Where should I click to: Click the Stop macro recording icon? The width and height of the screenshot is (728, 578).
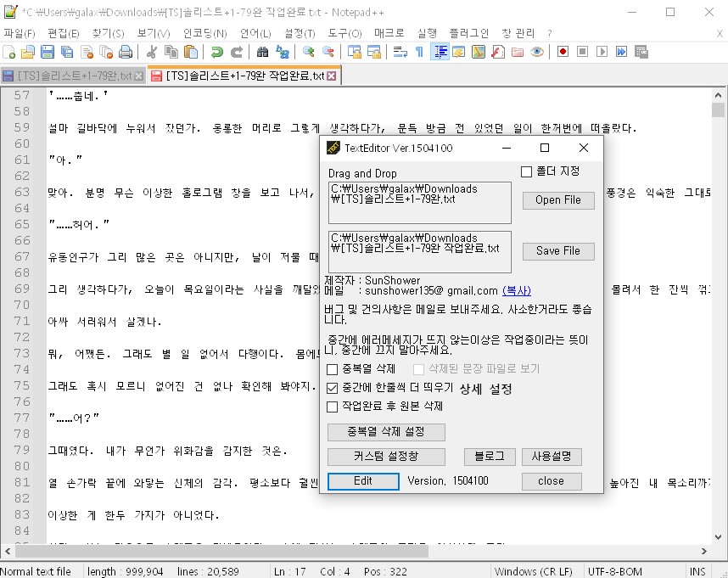[582, 52]
